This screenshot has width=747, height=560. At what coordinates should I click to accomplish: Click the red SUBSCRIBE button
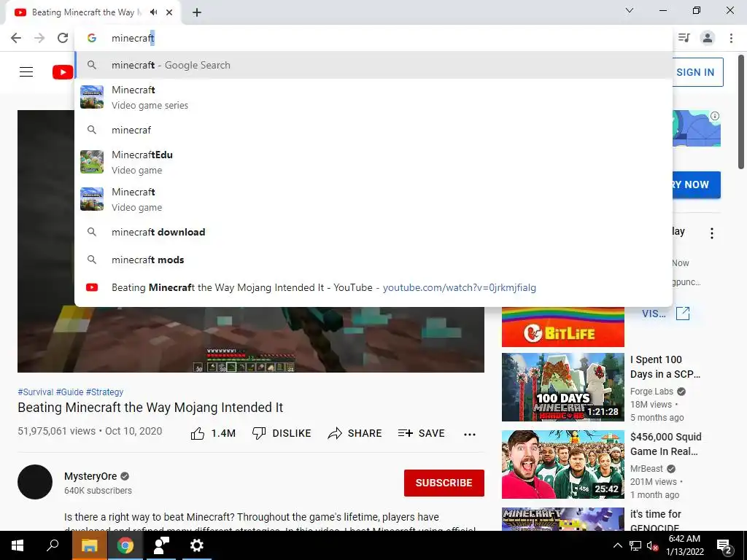(444, 483)
